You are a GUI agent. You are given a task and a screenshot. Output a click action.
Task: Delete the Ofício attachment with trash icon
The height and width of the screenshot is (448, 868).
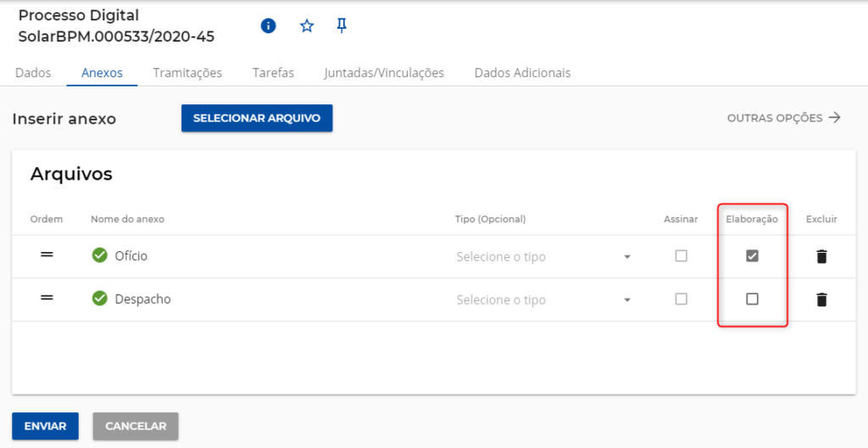[x=821, y=256]
